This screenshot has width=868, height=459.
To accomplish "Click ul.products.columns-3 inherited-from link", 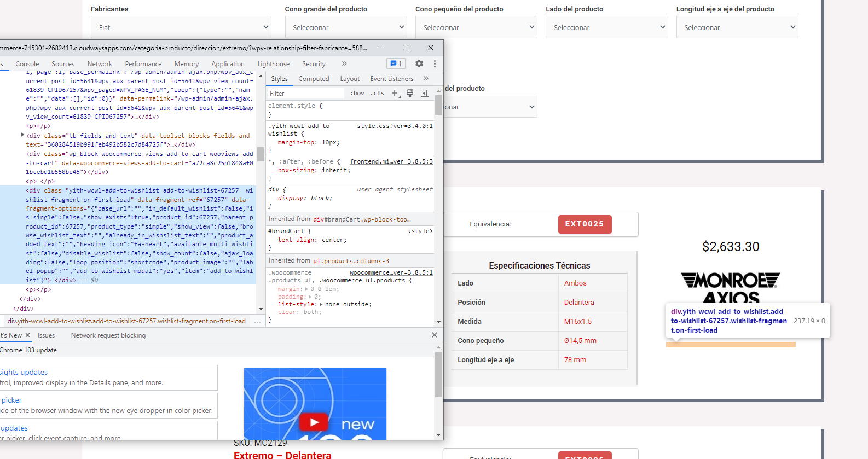I will tap(351, 261).
